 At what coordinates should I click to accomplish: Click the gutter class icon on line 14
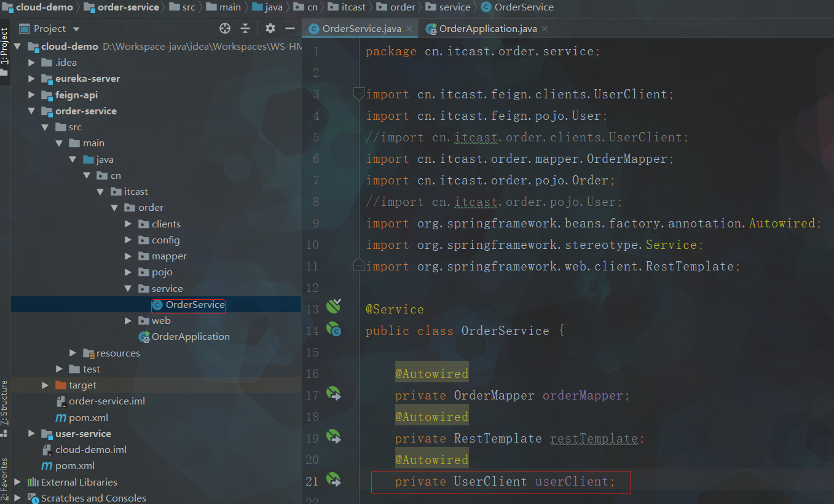click(x=334, y=329)
